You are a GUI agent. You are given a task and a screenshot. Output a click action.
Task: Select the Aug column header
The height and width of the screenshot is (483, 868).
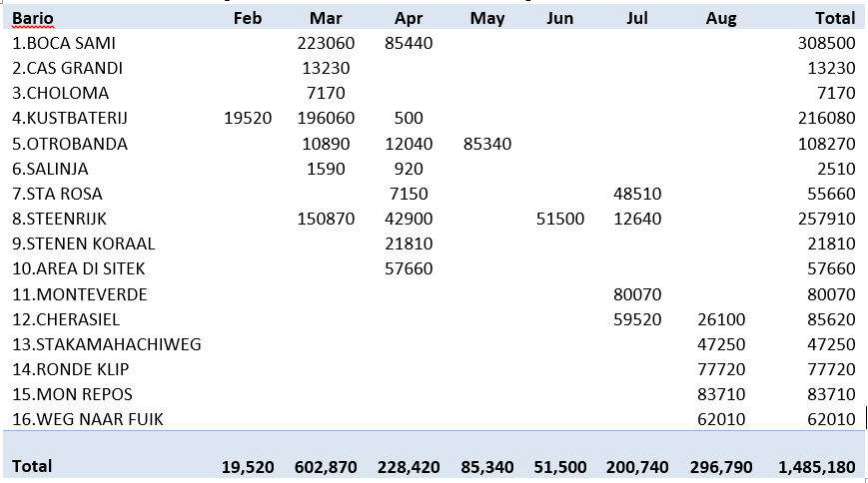click(721, 18)
